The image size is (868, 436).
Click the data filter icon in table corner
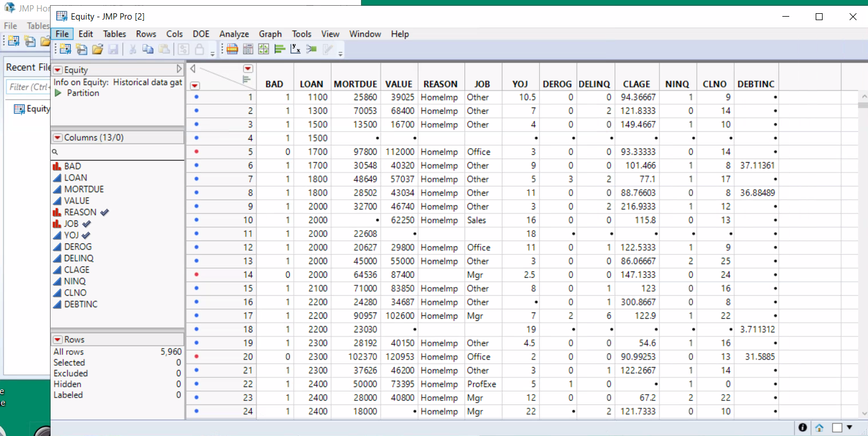coord(247,79)
